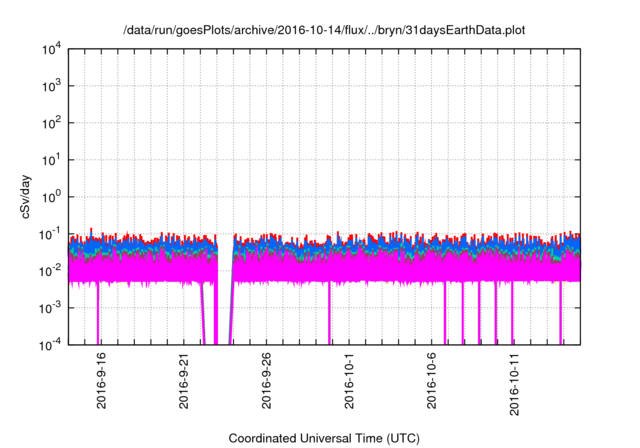Click the 10^-2 y-axis tick label
640x448 pixels.
tap(50, 271)
